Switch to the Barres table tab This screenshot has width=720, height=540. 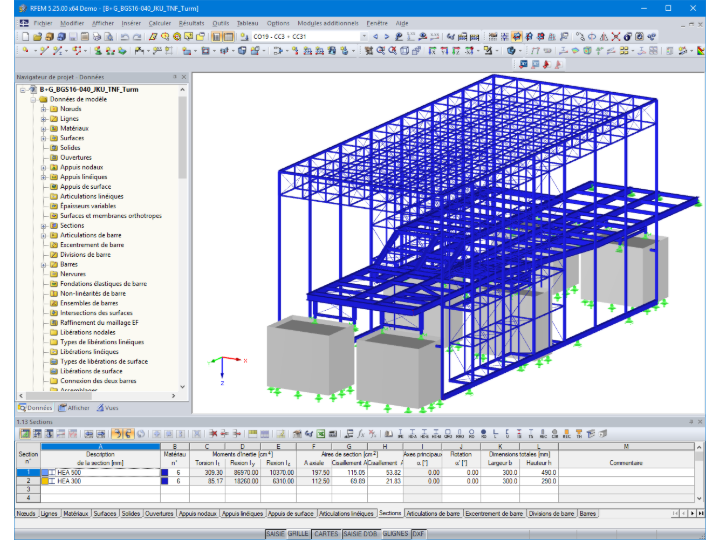(x=587, y=513)
